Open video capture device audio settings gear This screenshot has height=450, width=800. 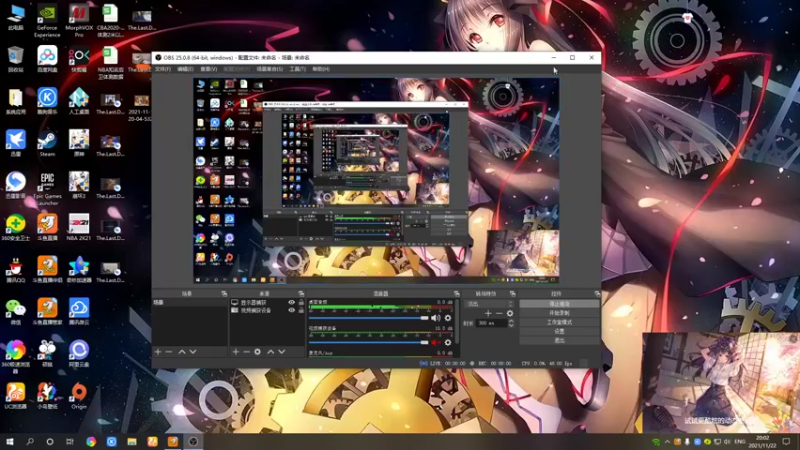tap(448, 342)
